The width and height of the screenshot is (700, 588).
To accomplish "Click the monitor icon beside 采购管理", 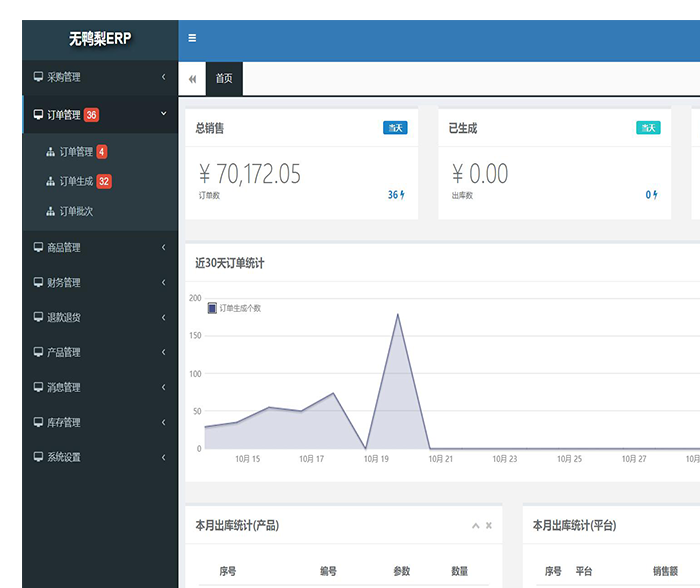I will 38,77.
